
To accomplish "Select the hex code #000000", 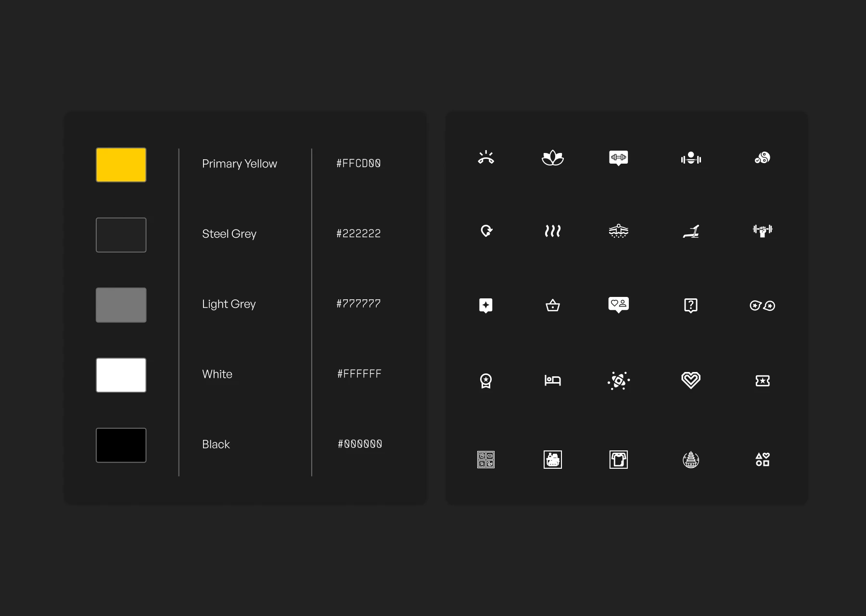I will point(360,444).
